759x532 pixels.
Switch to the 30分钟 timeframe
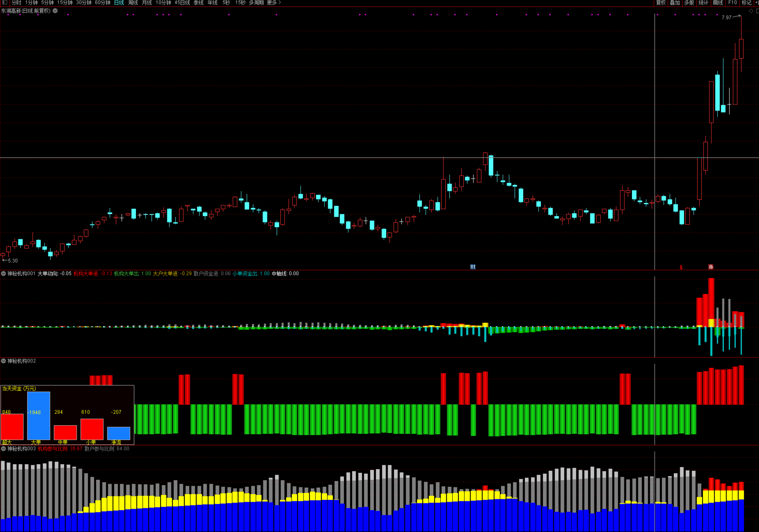coord(84,3)
